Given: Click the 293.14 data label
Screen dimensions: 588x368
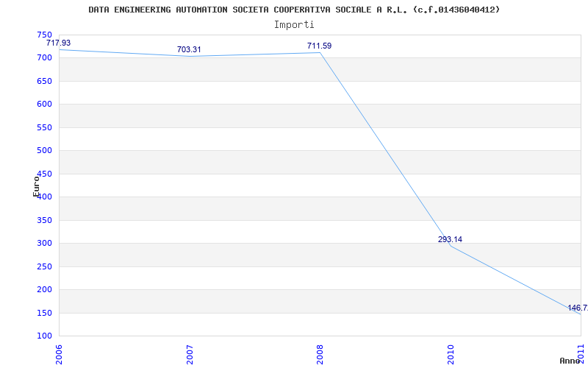Looking at the screenshot, I should tap(450, 239).
